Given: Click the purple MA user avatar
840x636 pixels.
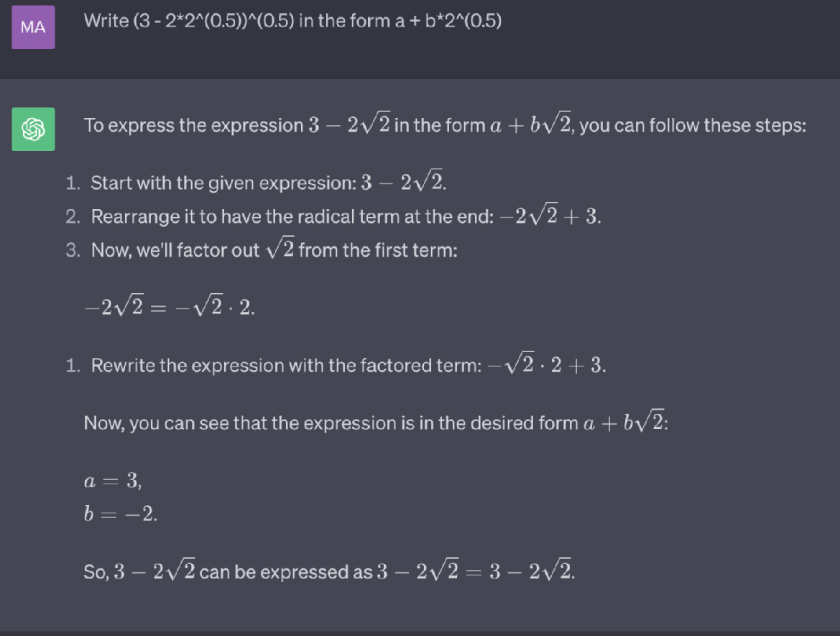Looking at the screenshot, I should 33,27.
